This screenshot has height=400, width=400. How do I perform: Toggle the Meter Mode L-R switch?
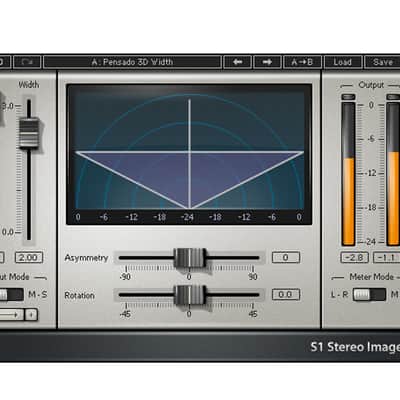pos(369,295)
